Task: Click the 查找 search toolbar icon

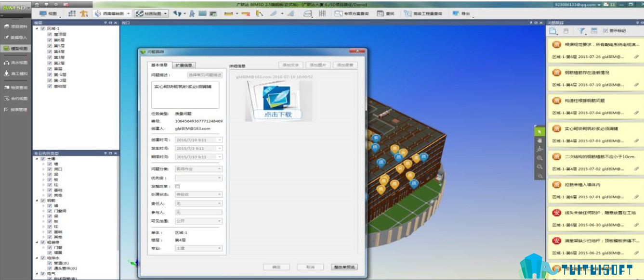Action: pyautogui.click(x=386, y=13)
